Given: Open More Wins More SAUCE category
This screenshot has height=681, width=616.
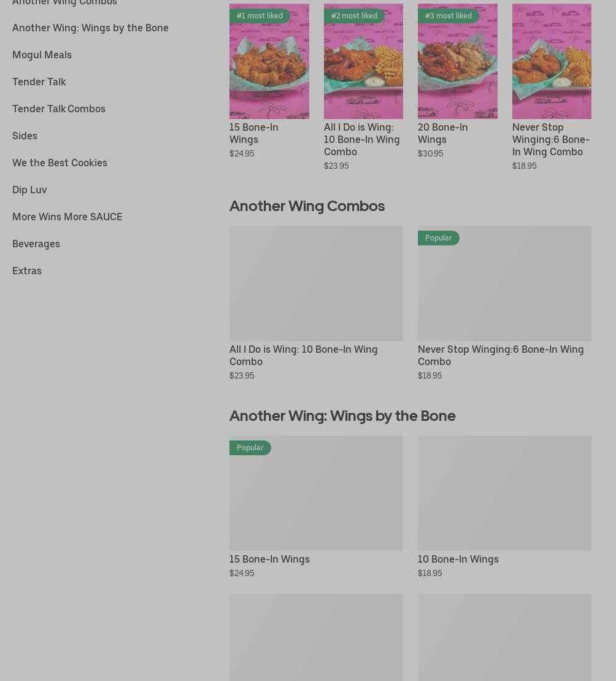Looking at the screenshot, I should click(67, 217).
